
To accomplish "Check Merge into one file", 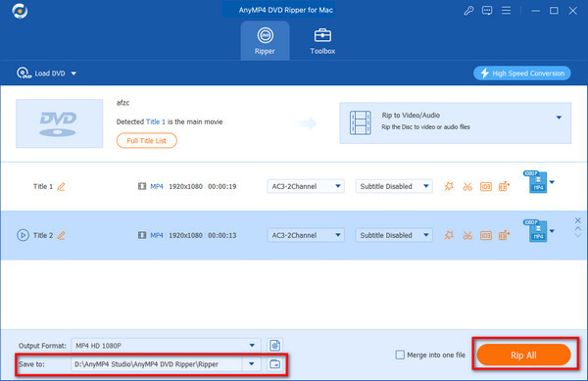I will click(400, 355).
